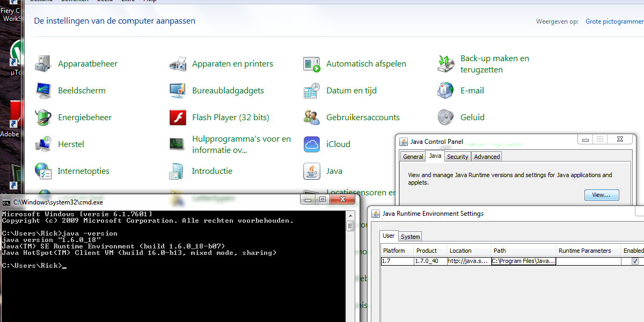Select the C:\Program Files\Java path cell
Image resolution: width=644 pixels, height=322 pixels.
[523, 261]
